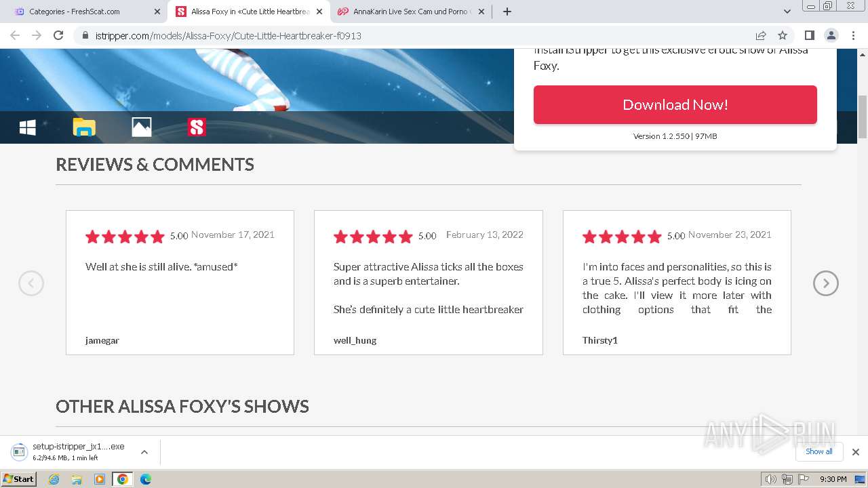Image resolution: width=868 pixels, height=488 pixels.
Task: Click the OTHER ALISSA FOXY'S SHOWS heading
Action: 182,406
